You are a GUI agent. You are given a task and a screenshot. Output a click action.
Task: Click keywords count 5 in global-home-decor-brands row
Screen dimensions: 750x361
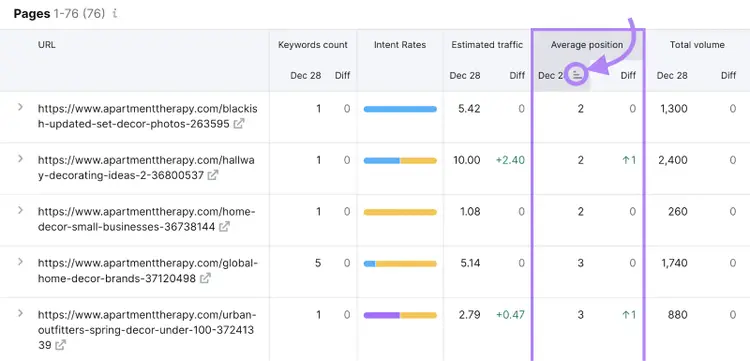point(318,263)
